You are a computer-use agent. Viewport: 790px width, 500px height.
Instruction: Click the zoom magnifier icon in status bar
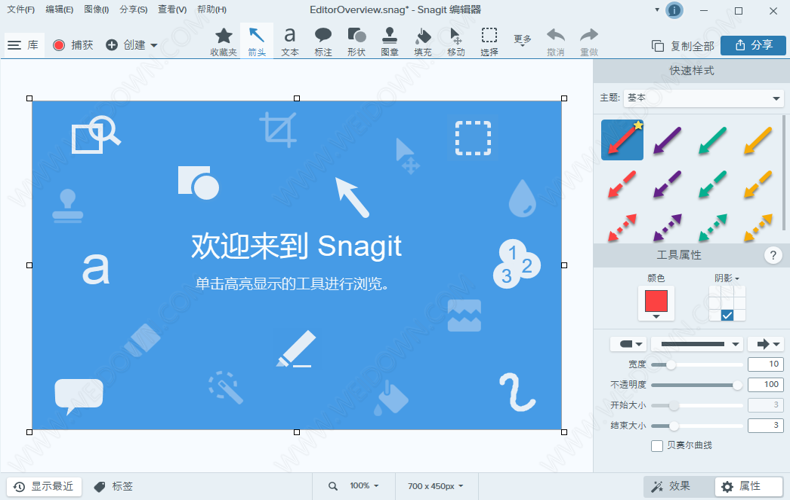[333, 486]
